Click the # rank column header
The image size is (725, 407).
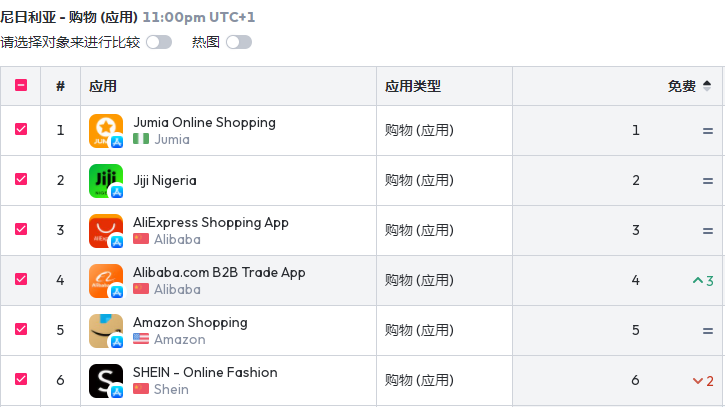point(61,86)
